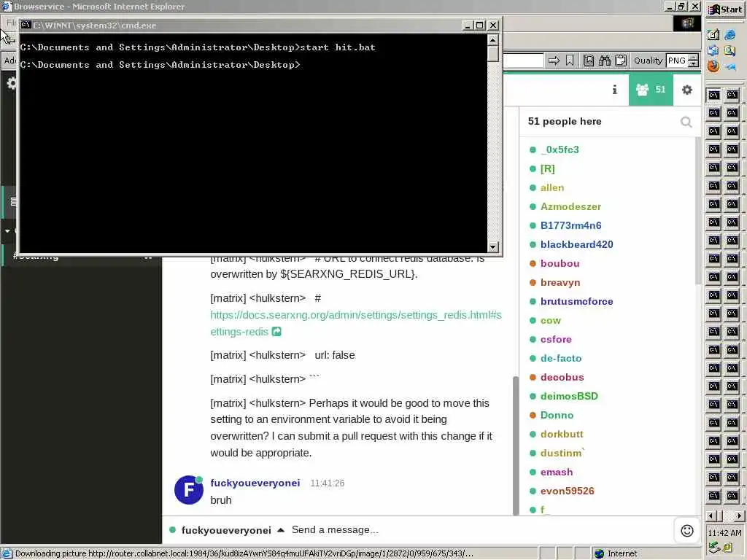Select user _0x5fc3 in people list

[x=560, y=149]
